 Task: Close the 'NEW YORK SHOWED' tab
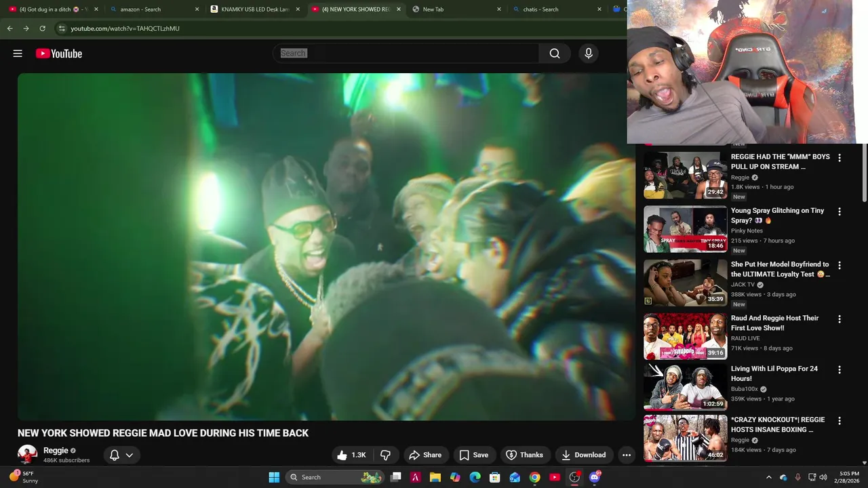[398, 9]
